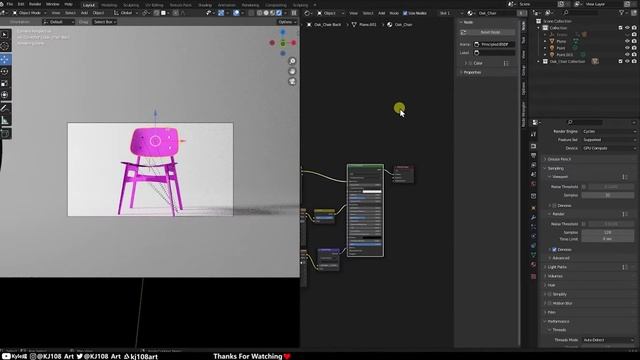Image resolution: width=640 pixels, height=360 pixels.
Task: Toggle Use Nodes checkbox in node editor
Action: coord(405,13)
